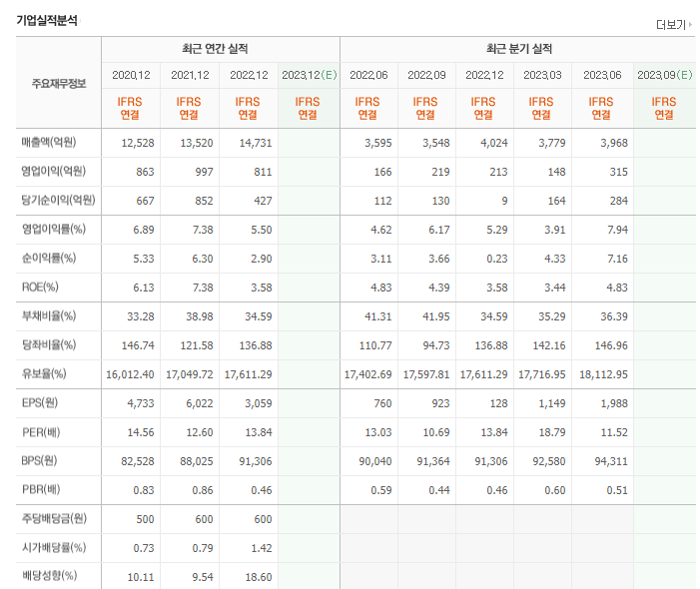The image size is (700, 589).
Task: Click the 997 operating profit value
Action: tap(204, 172)
